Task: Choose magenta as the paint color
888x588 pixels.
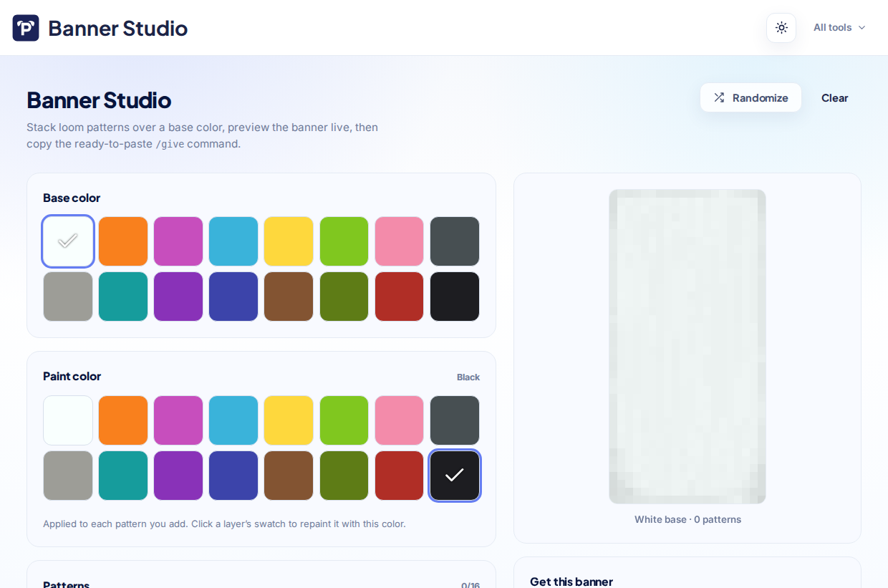Action: pos(178,420)
